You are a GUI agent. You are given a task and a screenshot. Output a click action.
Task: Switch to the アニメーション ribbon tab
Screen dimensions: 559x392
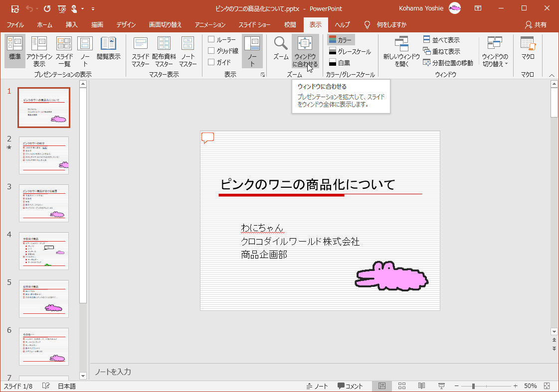click(x=209, y=24)
